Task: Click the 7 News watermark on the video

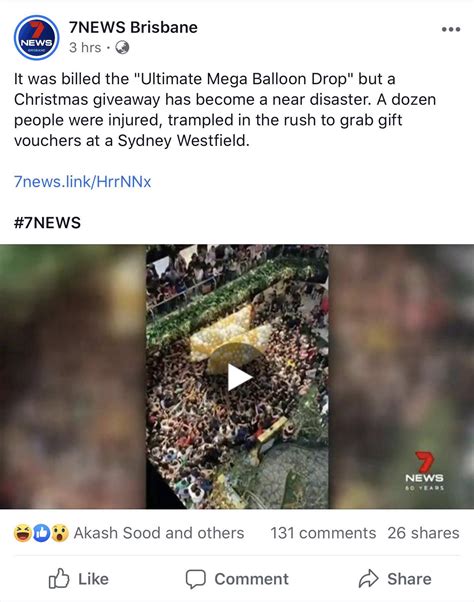Action: click(x=424, y=471)
